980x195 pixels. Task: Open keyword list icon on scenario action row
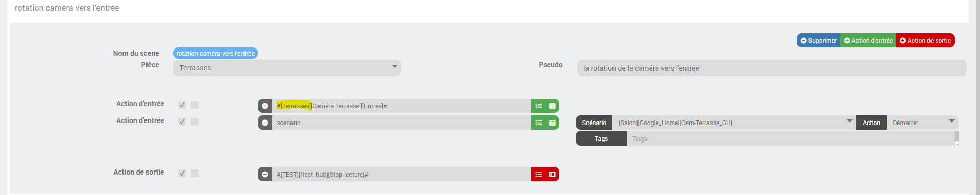(x=538, y=123)
